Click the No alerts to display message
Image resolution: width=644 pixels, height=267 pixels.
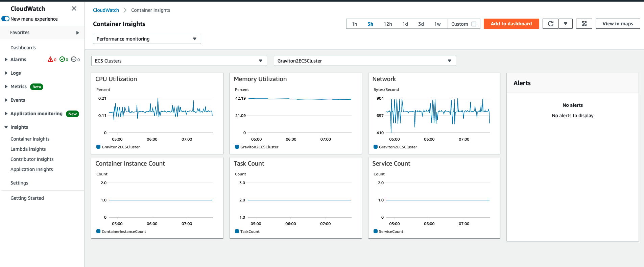(x=573, y=116)
